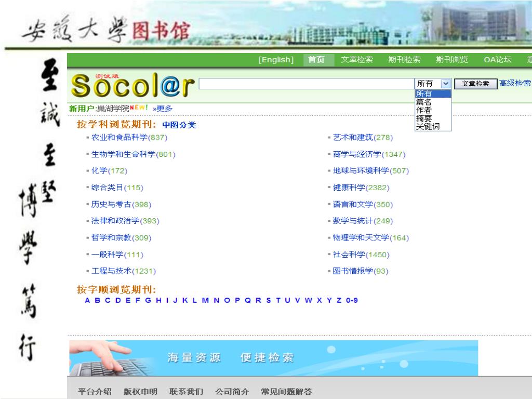The height and width of the screenshot is (399, 532).
Task: Browse journals starting with letter W
Action: [x=309, y=300]
